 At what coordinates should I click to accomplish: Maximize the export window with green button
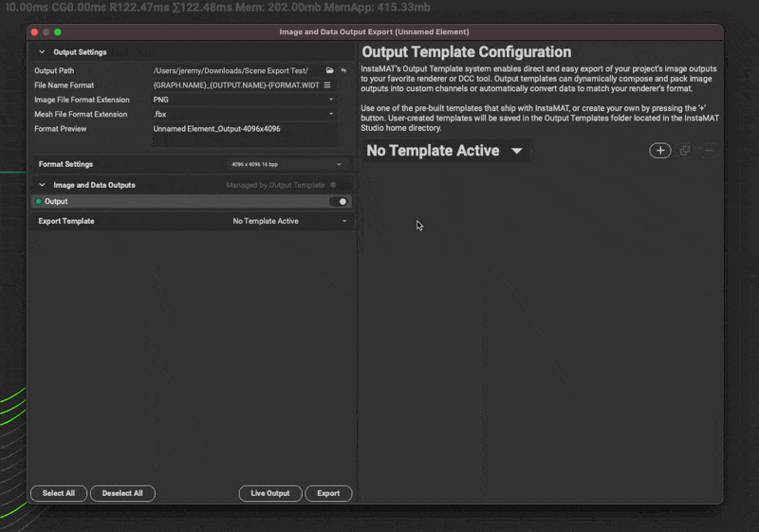[58, 32]
